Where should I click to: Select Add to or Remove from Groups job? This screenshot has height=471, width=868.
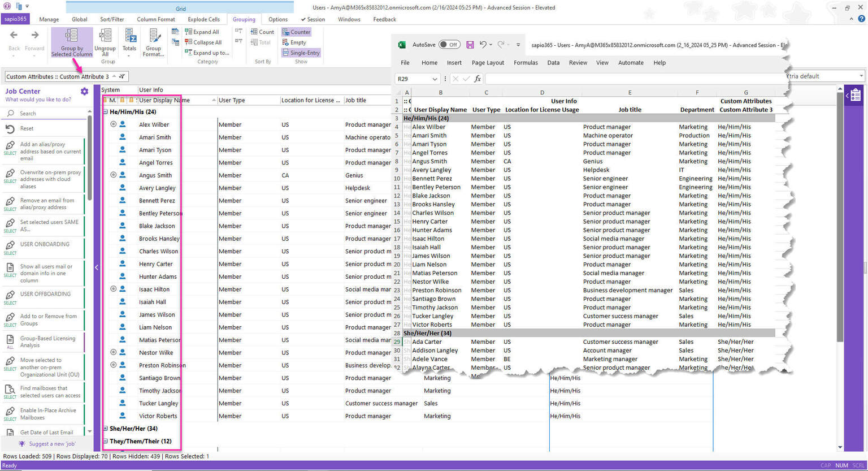coord(45,320)
